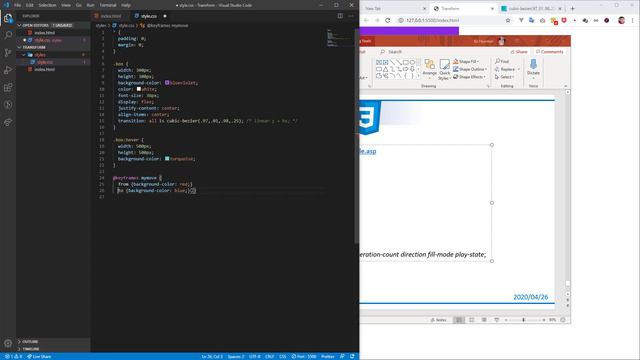
Task: Open the Source Control view
Action: [8, 53]
